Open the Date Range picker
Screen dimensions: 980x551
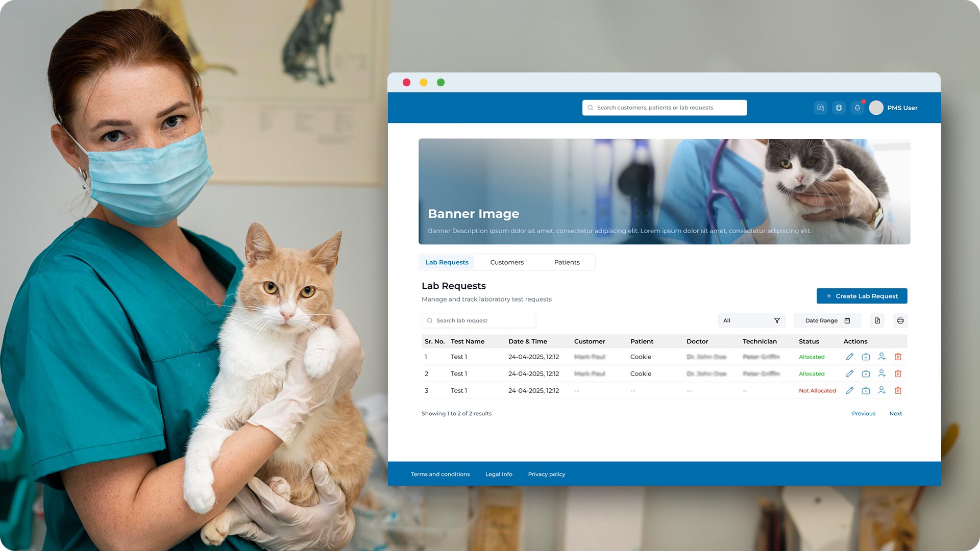[x=827, y=320]
